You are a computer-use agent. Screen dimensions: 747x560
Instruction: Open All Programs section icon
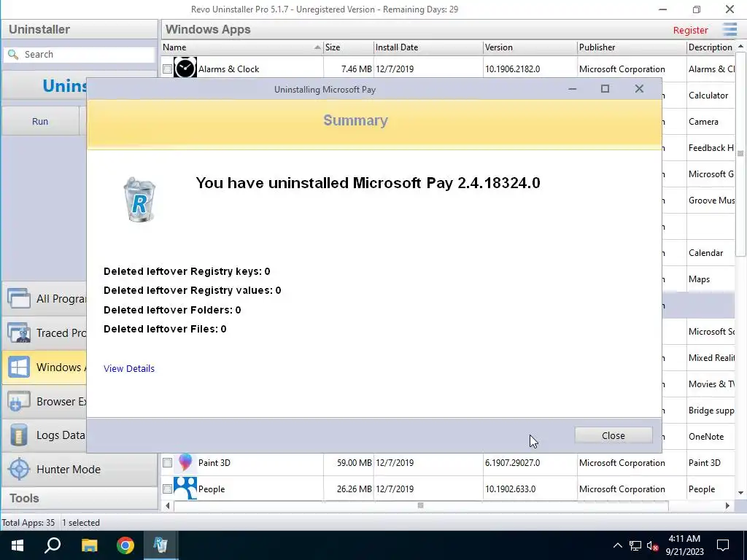(x=18, y=298)
